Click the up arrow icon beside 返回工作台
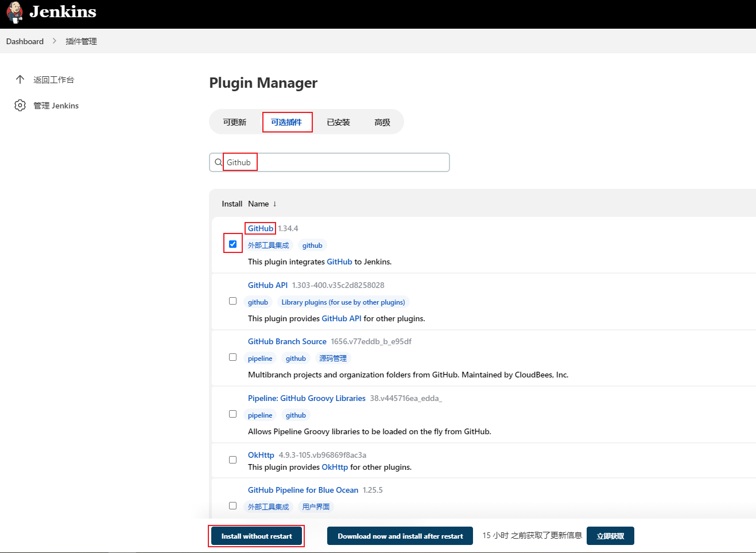Viewport: 756px width, 553px height. (20, 79)
